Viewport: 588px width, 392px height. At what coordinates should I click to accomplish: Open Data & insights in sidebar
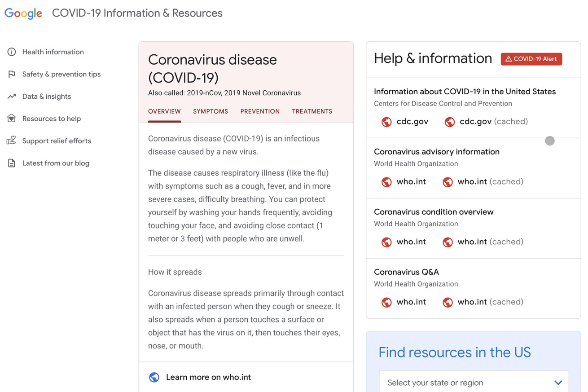[47, 97]
